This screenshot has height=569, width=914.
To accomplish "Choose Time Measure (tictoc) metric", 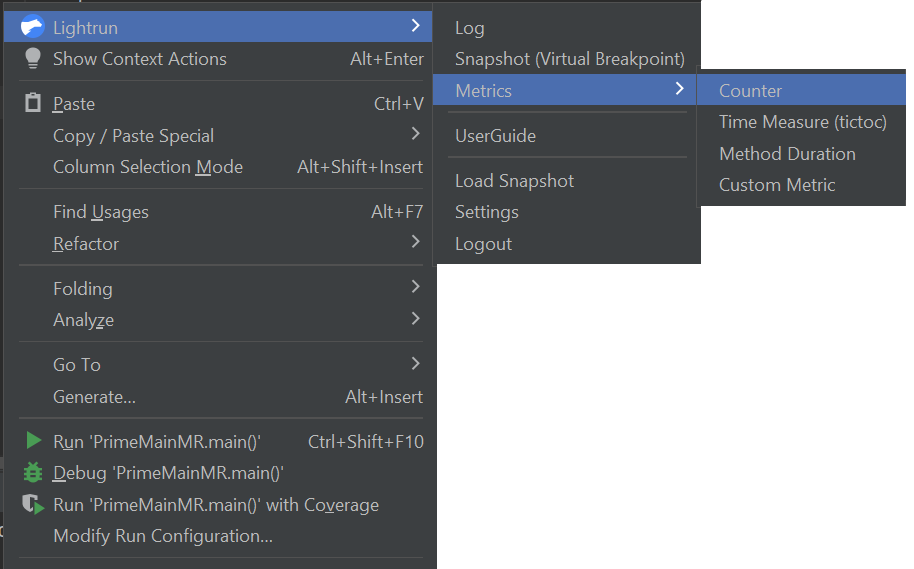I will click(802, 122).
